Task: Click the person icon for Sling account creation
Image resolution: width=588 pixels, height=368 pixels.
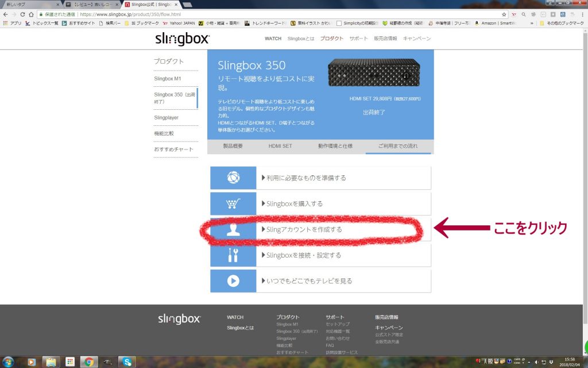Action: (x=233, y=229)
